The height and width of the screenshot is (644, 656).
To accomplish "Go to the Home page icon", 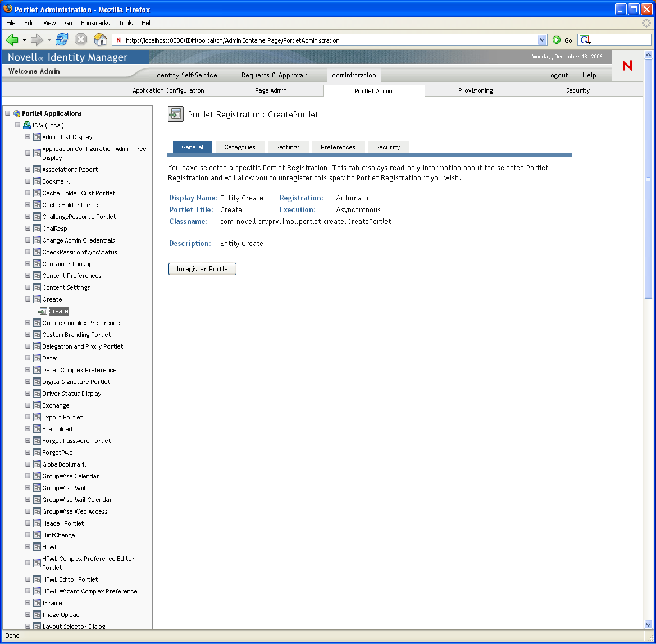I will (x=100, y=40).
